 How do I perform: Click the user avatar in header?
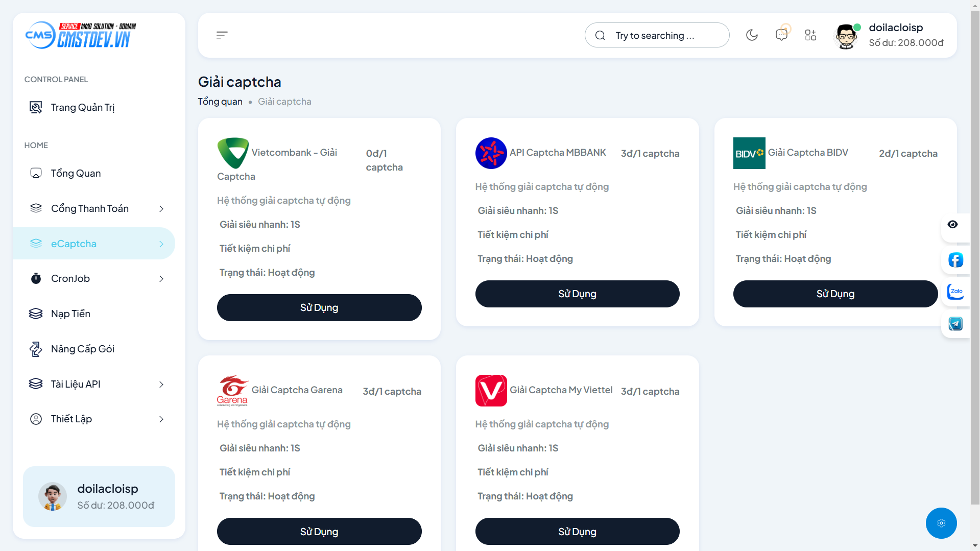click(846, 36)
